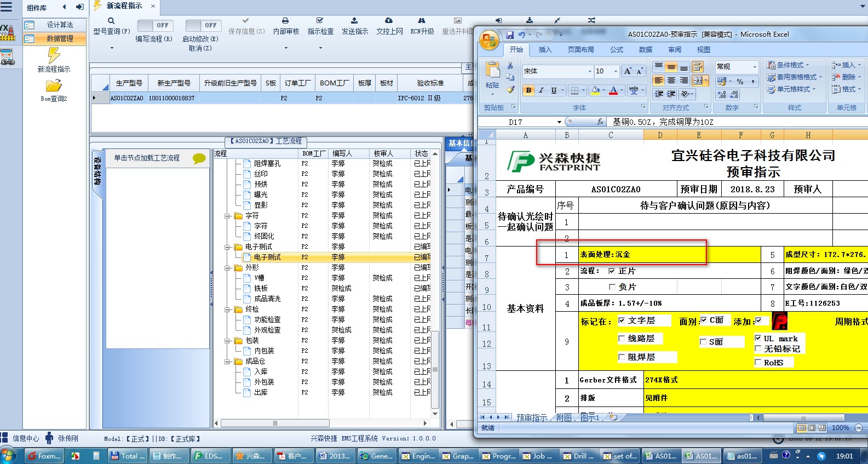The width and height of the screenshot is (868, 464).
Task: Click the Cut scissors icon
Action: (x=510, y=66)
